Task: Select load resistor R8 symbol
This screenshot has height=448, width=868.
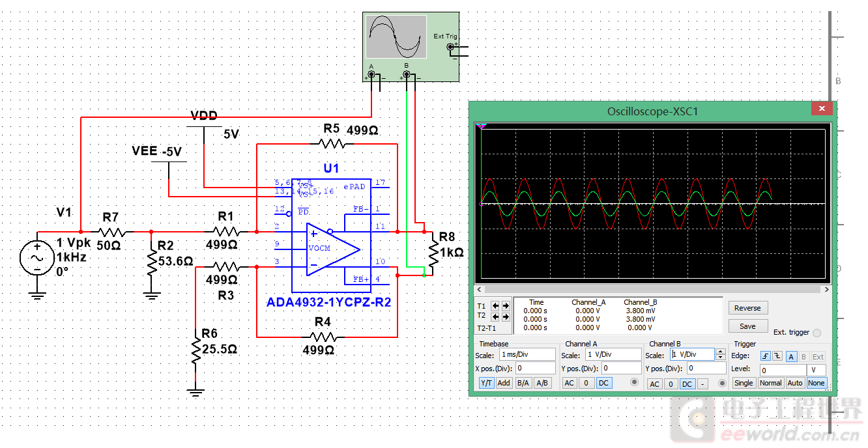Action: tap(432, 253)
